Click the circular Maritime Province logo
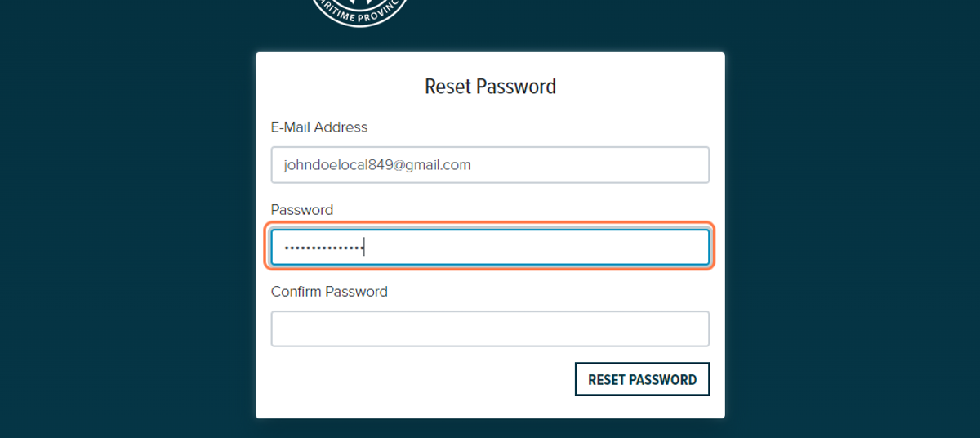Viewport: 980px width, 438px height. point(359,11)
